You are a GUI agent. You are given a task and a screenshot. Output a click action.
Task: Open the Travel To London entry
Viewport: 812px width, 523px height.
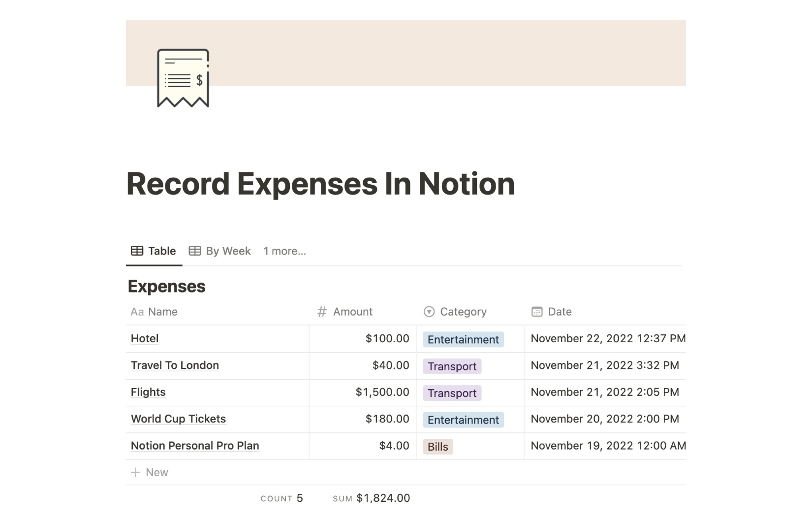pyautogui.click(x=175, y=365)
